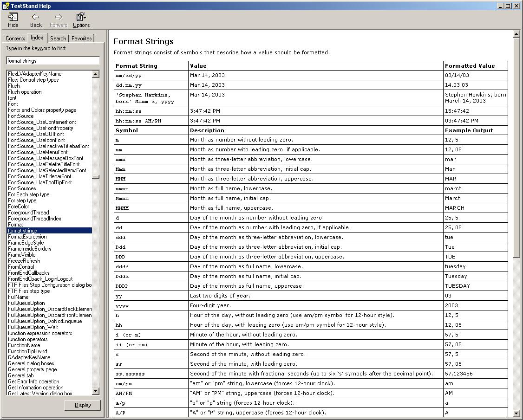Screen dimensions: 523x420
Task: Select 'General dialog boxes' entry
Action: pos(31,363)
